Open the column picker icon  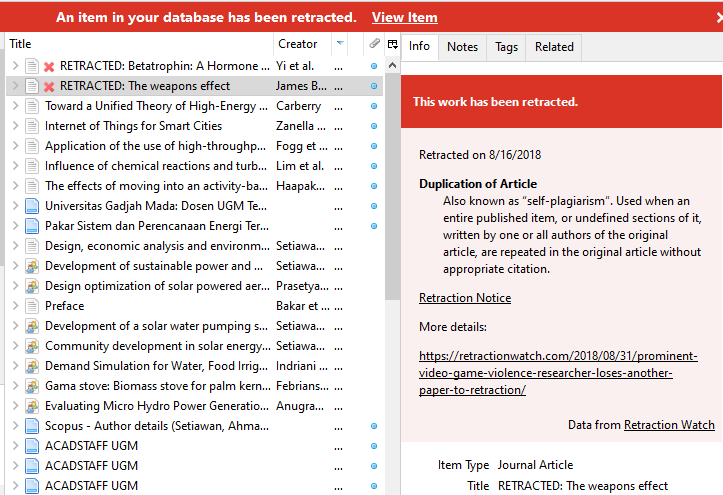tap(392, 44)
